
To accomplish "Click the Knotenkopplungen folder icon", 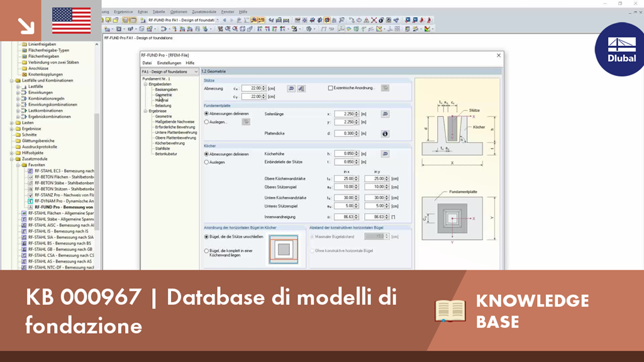I will [x=25, y=74].
